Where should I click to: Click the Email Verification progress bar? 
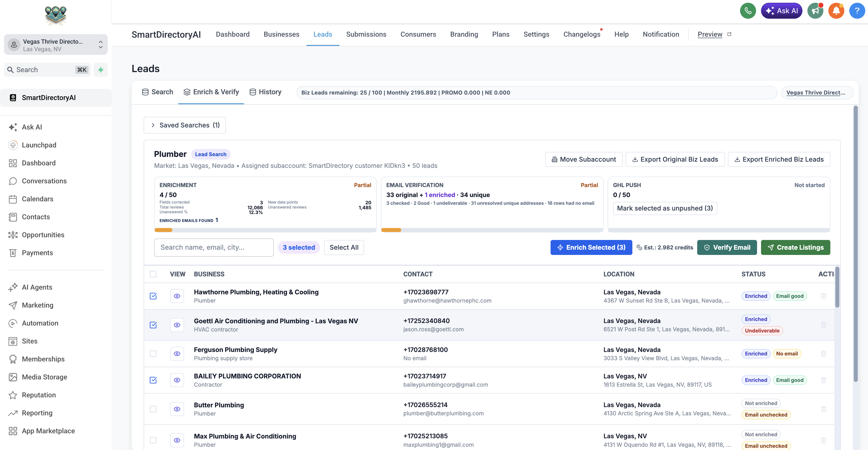(x=492, y=230)
